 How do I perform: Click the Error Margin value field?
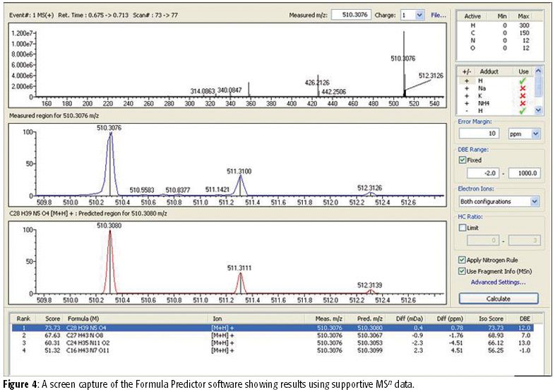click(479, 133)
